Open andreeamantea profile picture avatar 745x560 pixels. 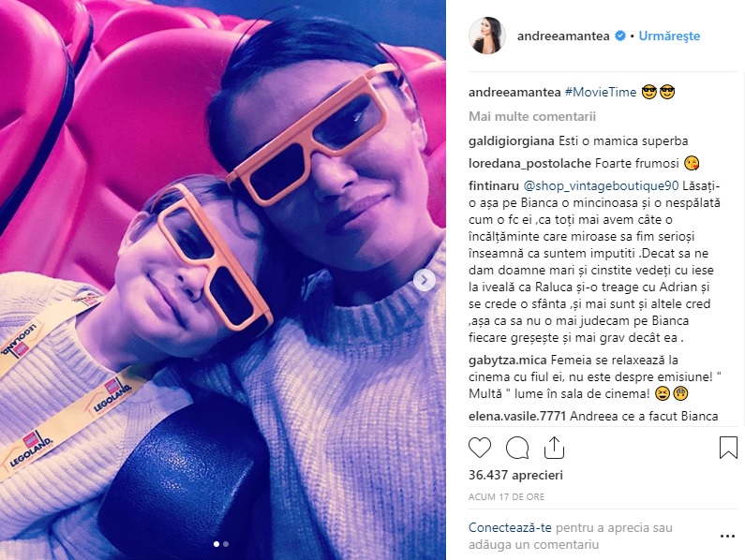tap(487, 36)
